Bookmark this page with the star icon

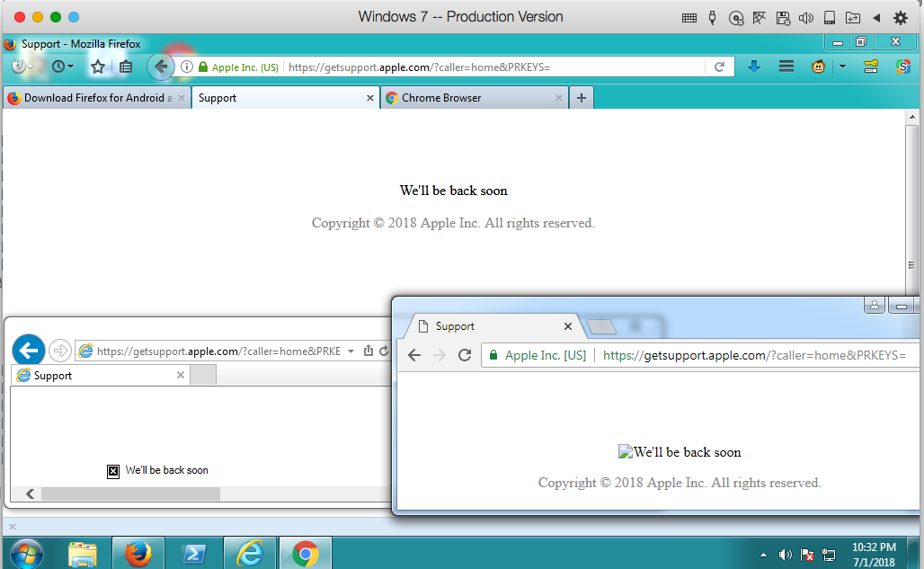(98, 67)
